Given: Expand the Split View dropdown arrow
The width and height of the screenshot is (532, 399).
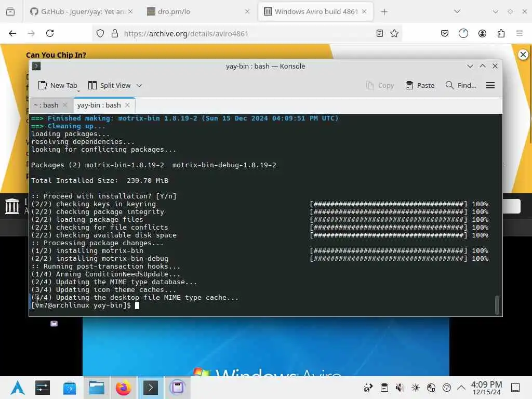Looking at the screenshot, I should pyautogui.click(x=139, y=86).
